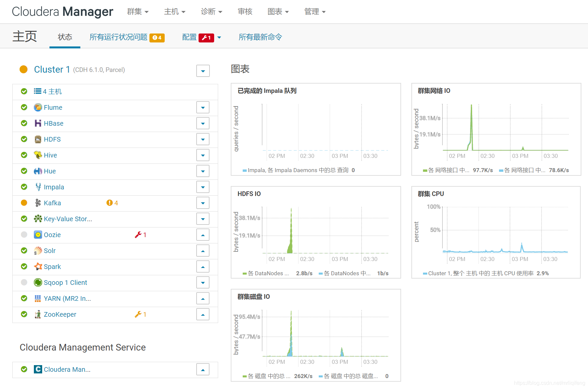Open the Hue actions dropdown
The height and width of the screenshot is (389, 588).
(x=203, y=171)
